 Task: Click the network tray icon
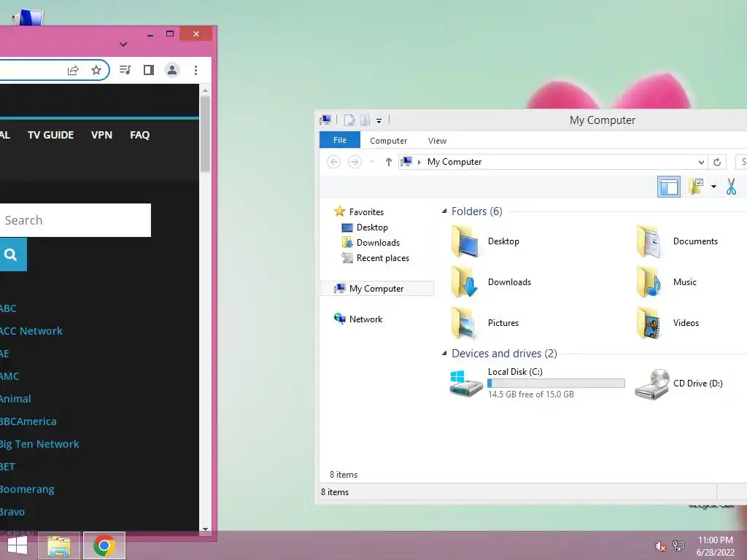click(678, 545)
